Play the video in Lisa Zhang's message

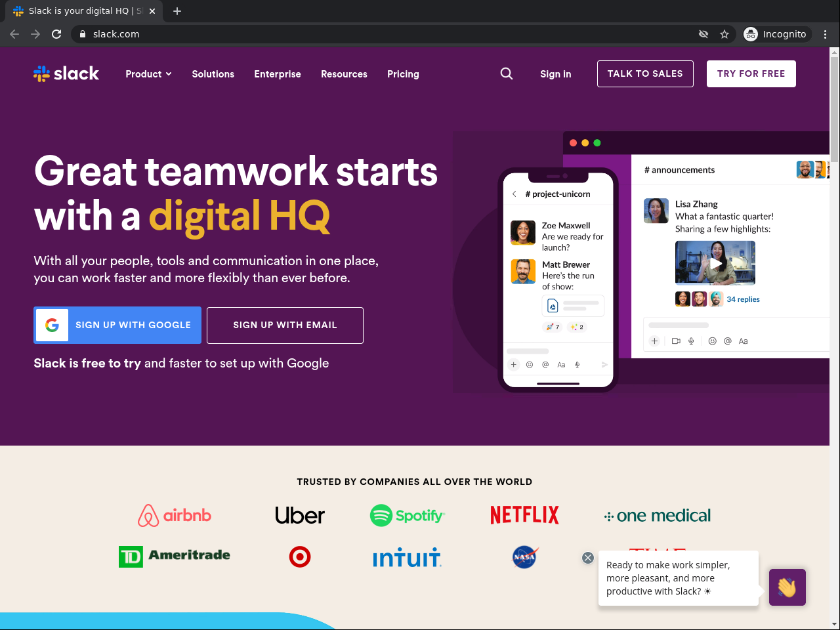tap(715, 262)
